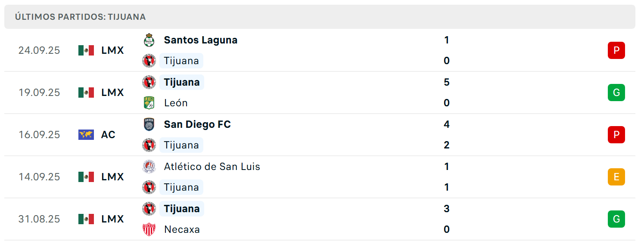Click the Atlético de San Luis crest
The width and height of the screenshot is (644, 244).
[x=149, y=167]
